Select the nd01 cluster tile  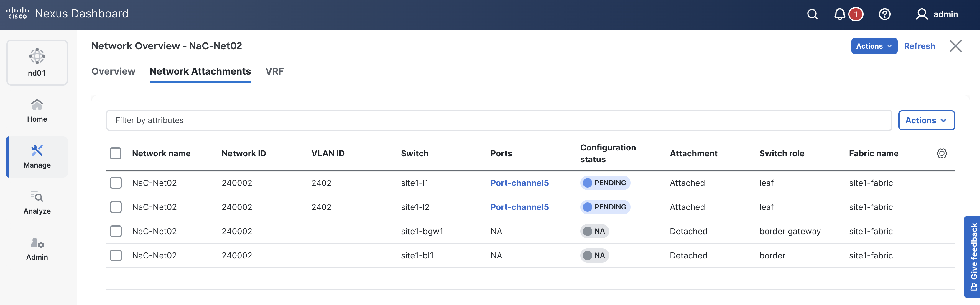point(37,63)
